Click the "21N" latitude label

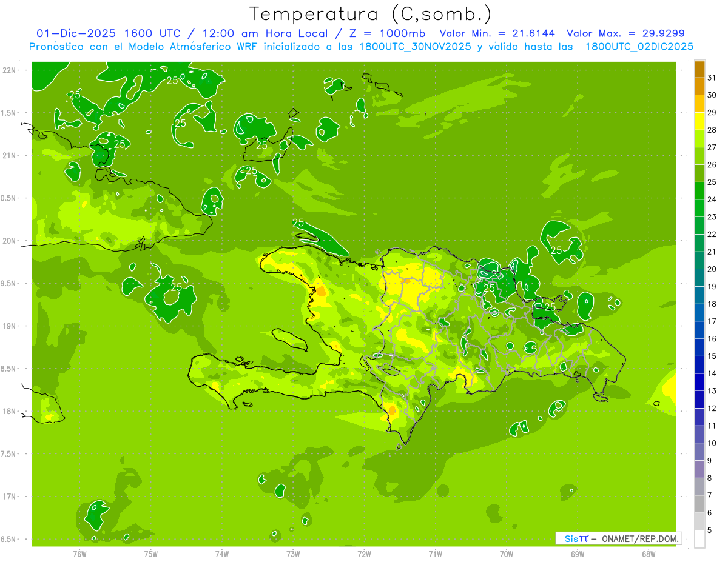point(9,155)
